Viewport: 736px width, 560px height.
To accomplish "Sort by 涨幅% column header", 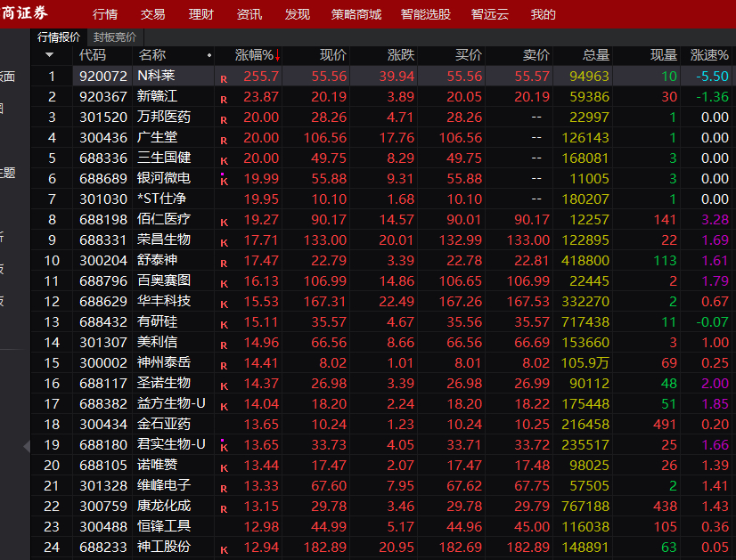I will point(258,55).
